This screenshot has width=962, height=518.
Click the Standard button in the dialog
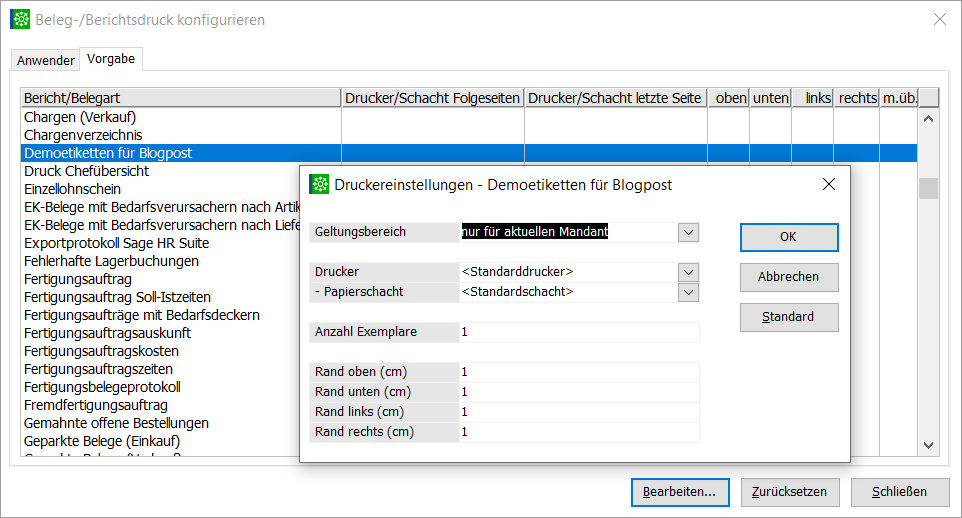(x=789, y=317)
